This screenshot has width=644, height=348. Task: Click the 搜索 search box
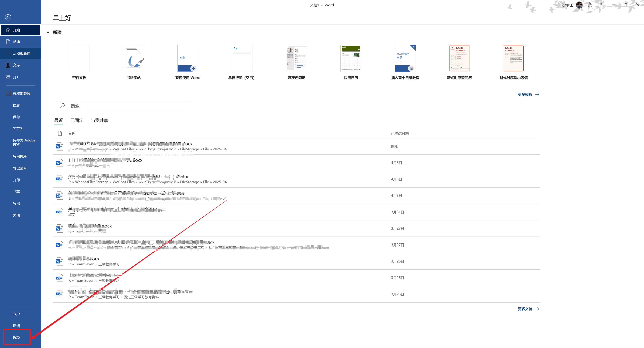121,106
